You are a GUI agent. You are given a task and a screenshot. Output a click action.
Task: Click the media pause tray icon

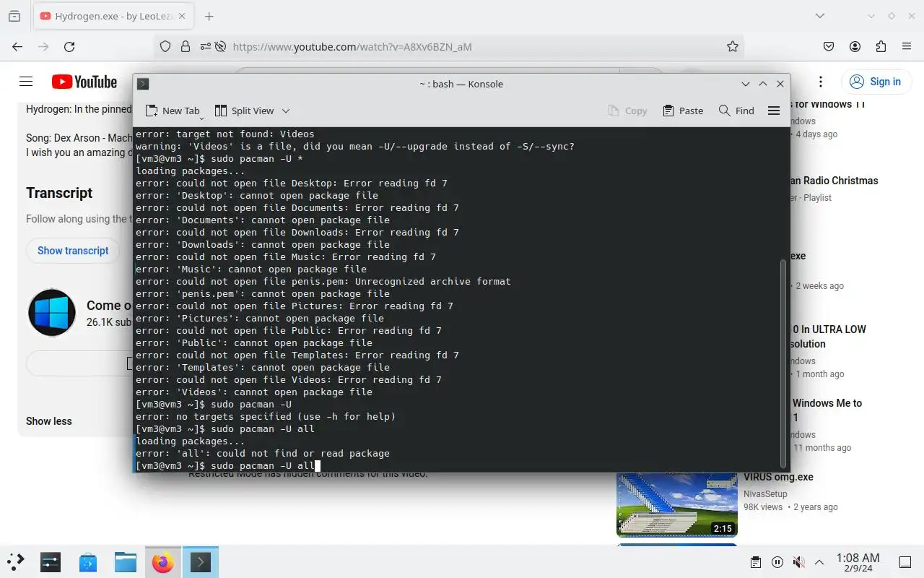coord(777,562)
